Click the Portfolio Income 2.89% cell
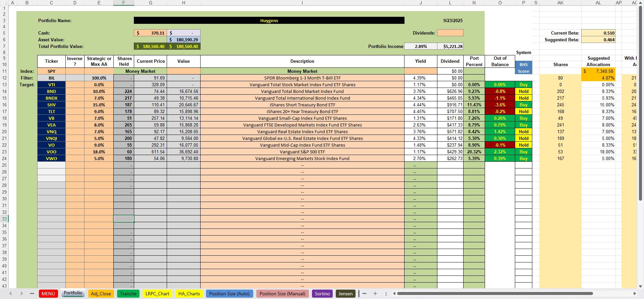The width and height of the screenshot is (644, 299). [x=421, y=46]
